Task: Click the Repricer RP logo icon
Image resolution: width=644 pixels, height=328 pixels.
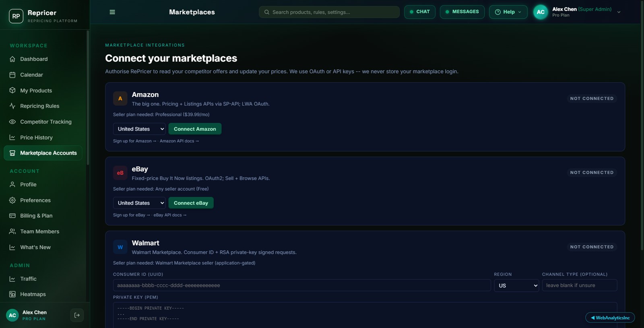Action: tap(16, 16)
